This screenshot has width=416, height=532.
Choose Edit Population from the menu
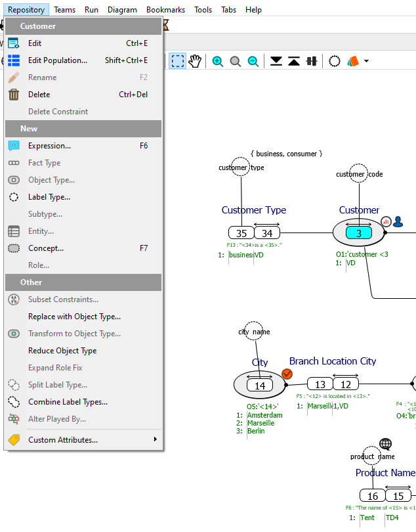pyautogui.click(x=58, y=60)
